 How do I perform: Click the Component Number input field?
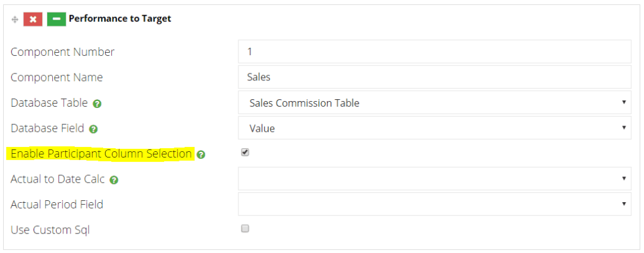[x=435, y=51]
